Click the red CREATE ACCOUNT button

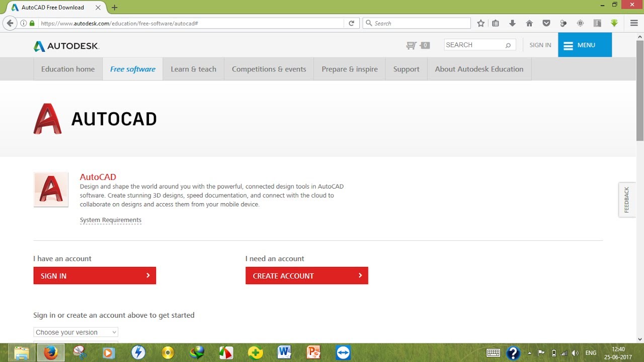307,276
